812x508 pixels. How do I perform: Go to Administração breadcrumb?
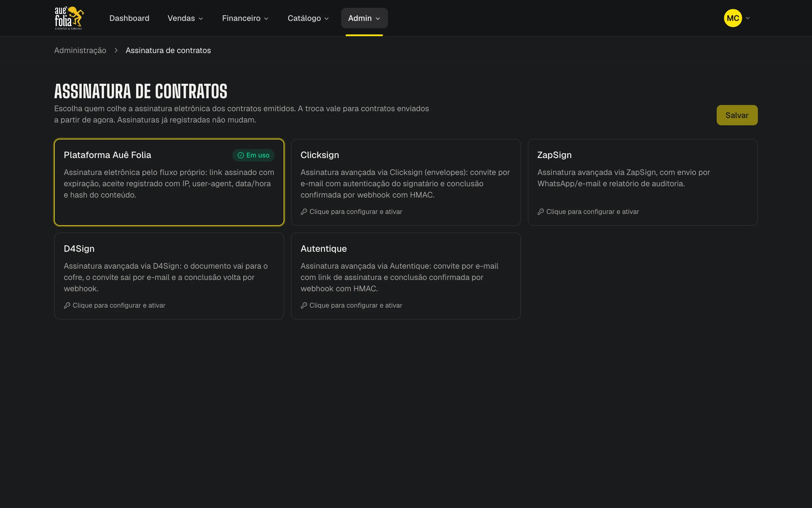[x=80, y=51]
